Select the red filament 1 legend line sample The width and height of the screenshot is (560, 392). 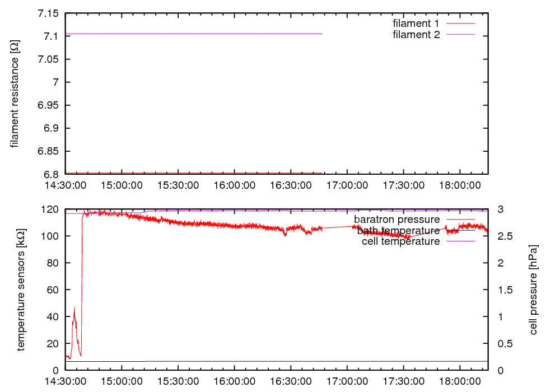[x=460, y=24]
